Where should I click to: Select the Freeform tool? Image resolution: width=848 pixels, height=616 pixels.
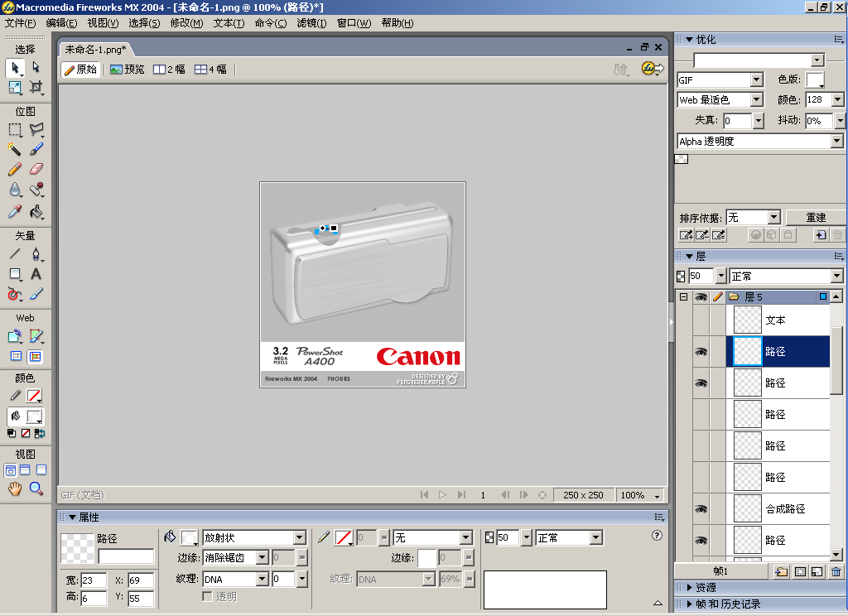(x=15, y=294)
